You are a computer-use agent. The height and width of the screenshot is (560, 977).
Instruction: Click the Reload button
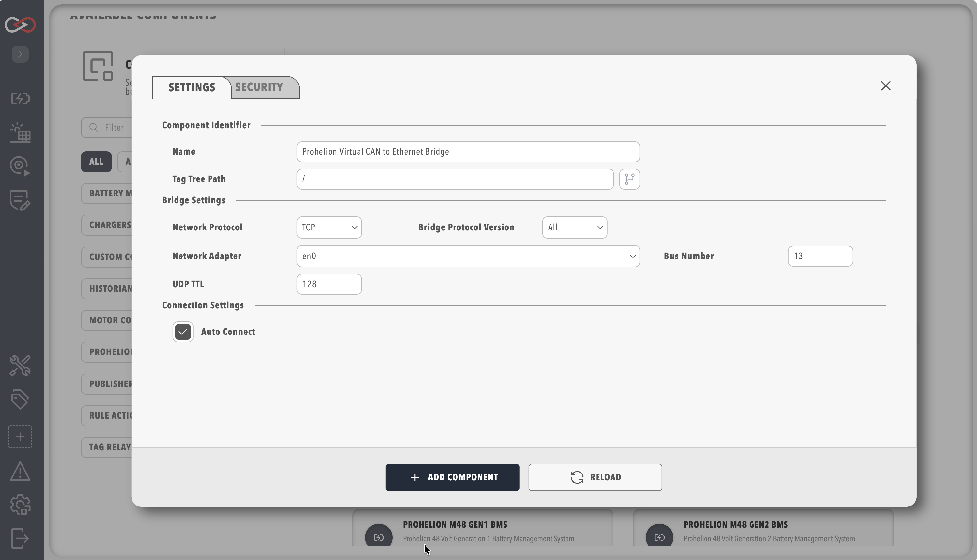tap(595, 477)
